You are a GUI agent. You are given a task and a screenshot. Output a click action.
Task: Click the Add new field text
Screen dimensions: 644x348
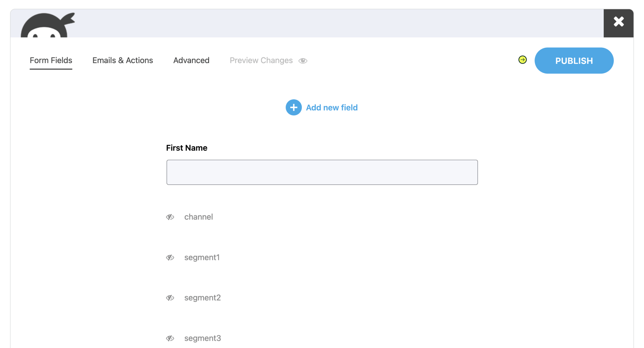pos(332,107)
